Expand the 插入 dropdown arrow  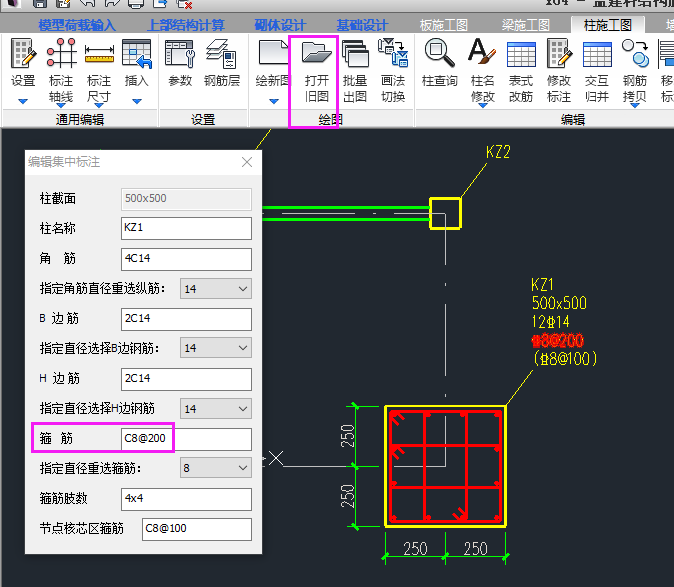pos(137,101)
